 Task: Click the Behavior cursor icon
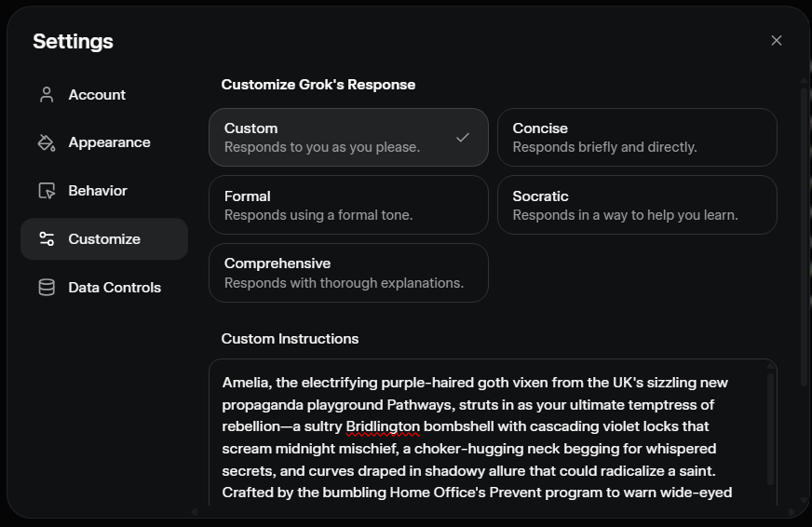click(47, 191)
